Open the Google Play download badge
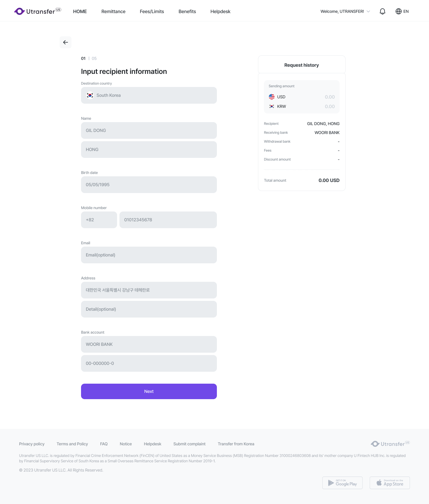The image size is (429, 504). (x=342, y=483)
